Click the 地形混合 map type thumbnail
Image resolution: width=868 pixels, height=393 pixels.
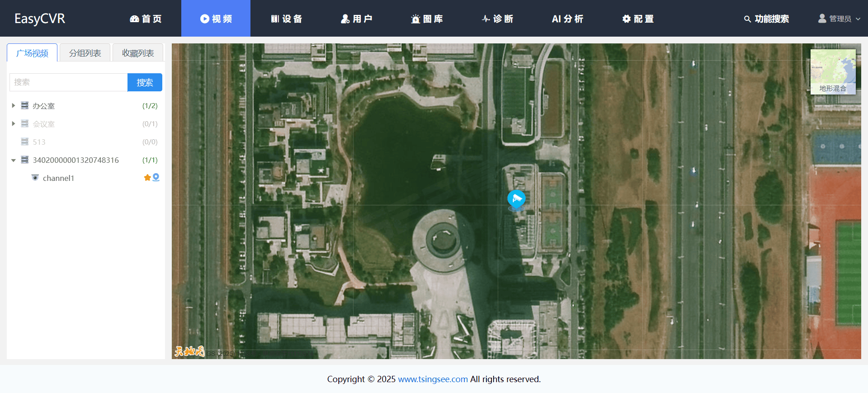point(833,71)
